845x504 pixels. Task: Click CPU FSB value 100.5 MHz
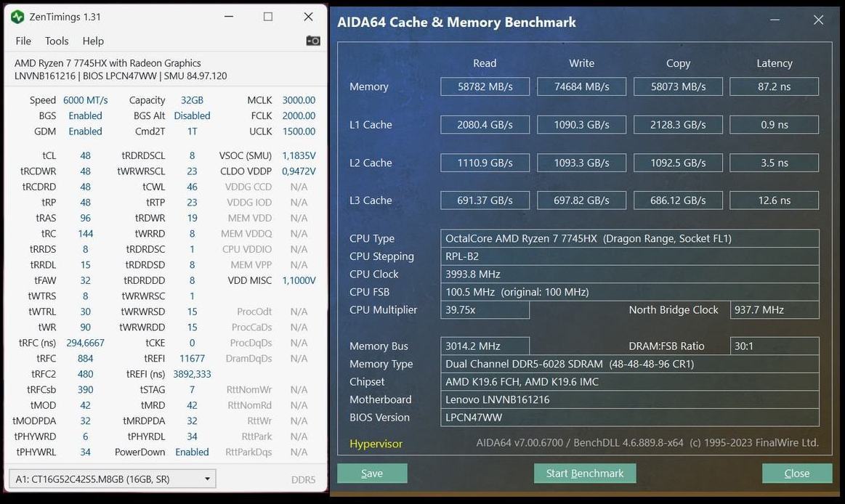point(630,292)
